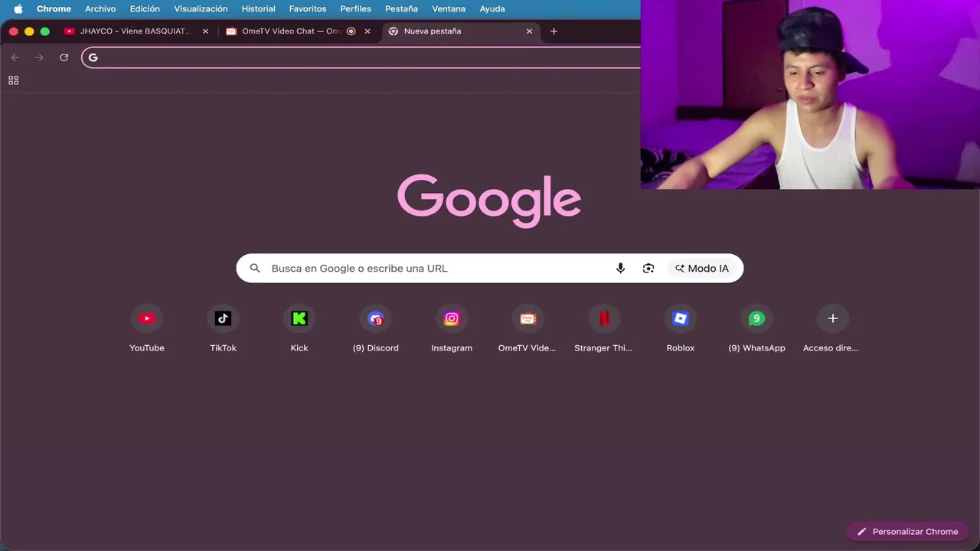Select the Nueva pestaña tab
The image size is (980, 551).
click(460, 31)
